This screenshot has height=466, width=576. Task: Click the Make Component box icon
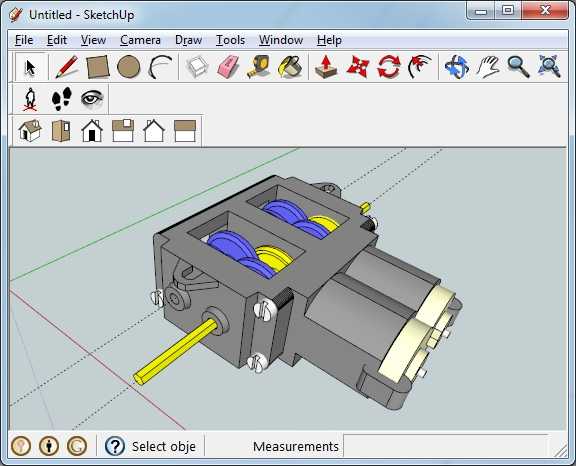[198, 67]
